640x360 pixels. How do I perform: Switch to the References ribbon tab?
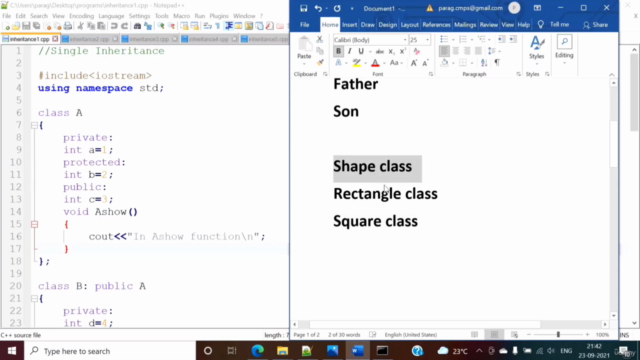(x=436, y=24)
